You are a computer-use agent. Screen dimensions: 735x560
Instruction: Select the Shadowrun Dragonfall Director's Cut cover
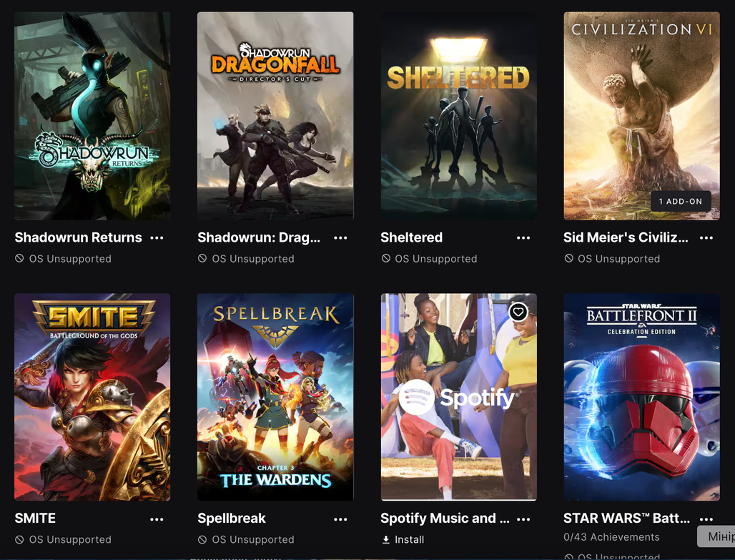click(x=275, y=116)
